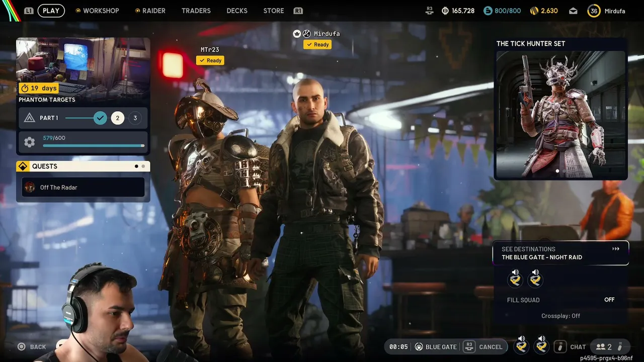
Task: Click the coin currency icon next to 165.728
Action: pyautogui.click(x=445, y=11)
